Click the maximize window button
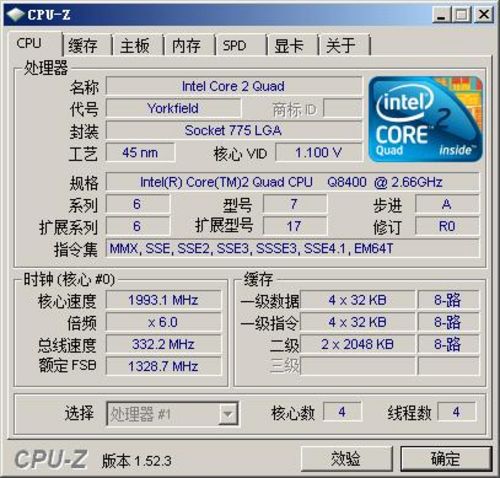This screenshot has width=500, height=478. point(462,15)
